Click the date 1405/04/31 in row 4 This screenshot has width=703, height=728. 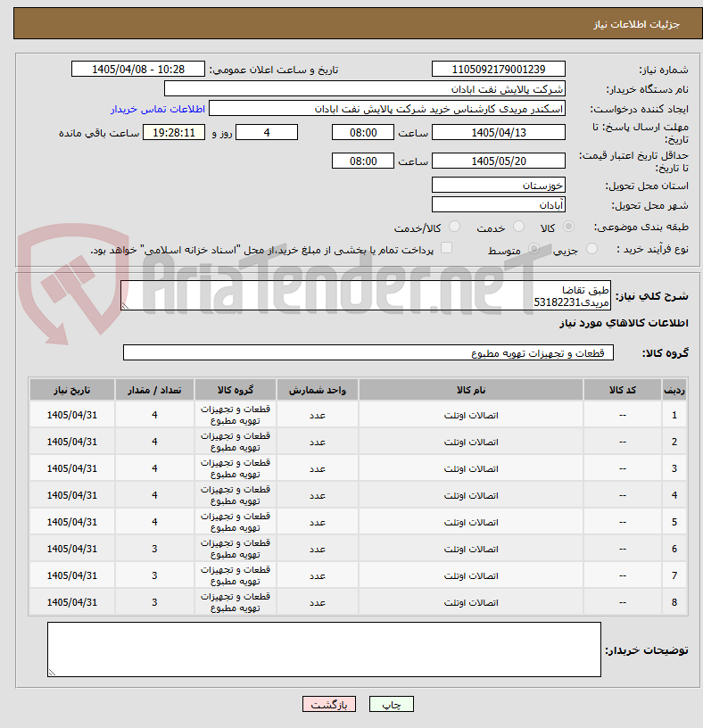(72, 495)
